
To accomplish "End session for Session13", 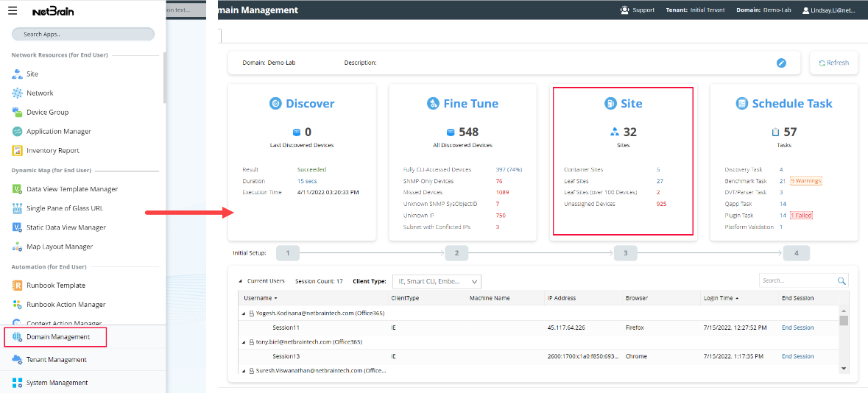I will click(798, 356).
